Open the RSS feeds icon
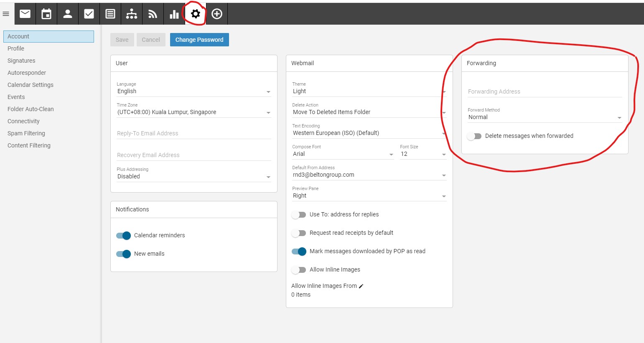Viewport: 644px width, 343px height. point(153,14)
